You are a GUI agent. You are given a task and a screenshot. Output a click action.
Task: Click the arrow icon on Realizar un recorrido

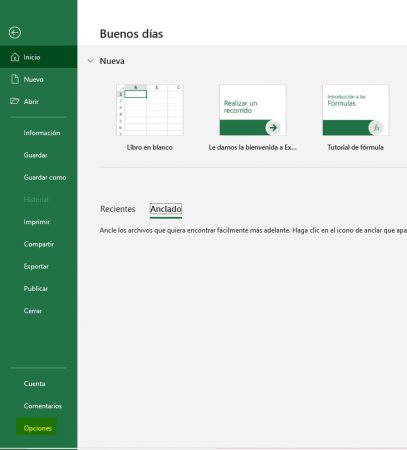click(x=273, y=127)
